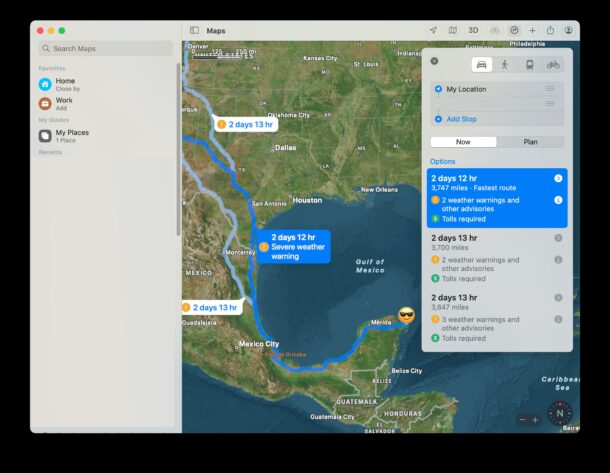Viewport: 610px width, 473px height.
Task: Open the account profile icon
Action: coord(569,31)
